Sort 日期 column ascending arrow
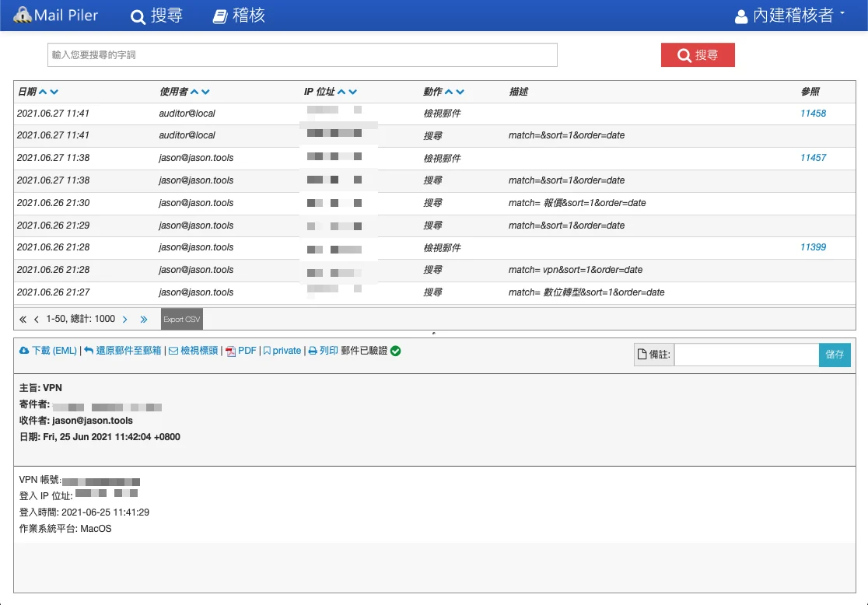Screen dimensions: 868x605 click(x=43, y=92)
